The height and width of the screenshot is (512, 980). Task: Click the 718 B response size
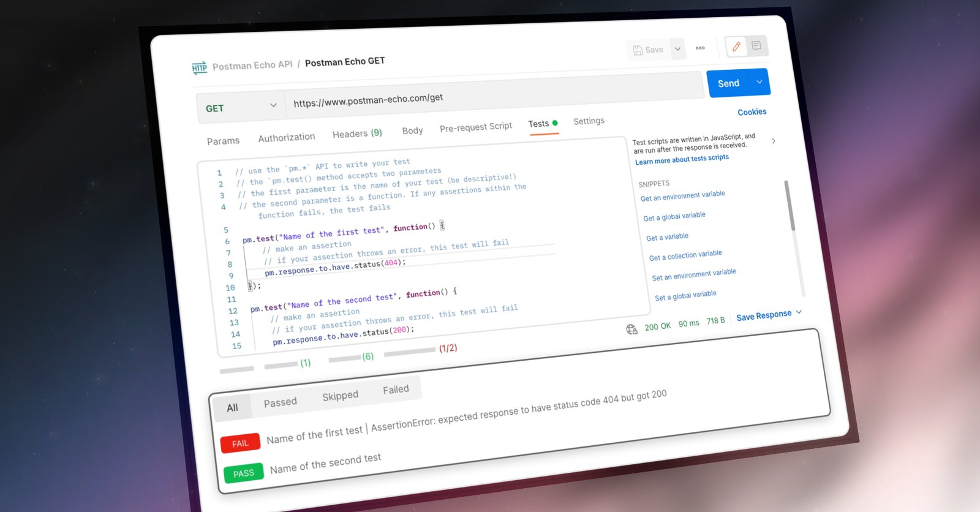click(x=715, y=320)
